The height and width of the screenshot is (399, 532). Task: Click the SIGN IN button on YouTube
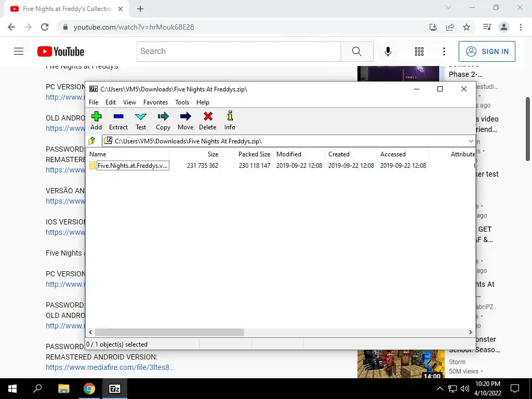coord(487,51)
